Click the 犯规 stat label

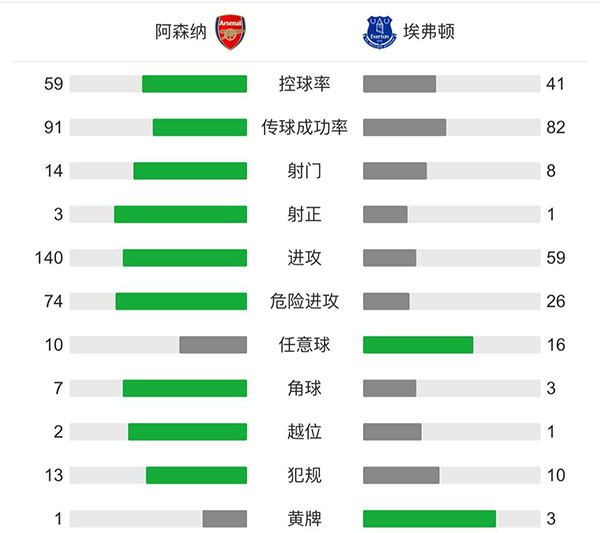304,475
